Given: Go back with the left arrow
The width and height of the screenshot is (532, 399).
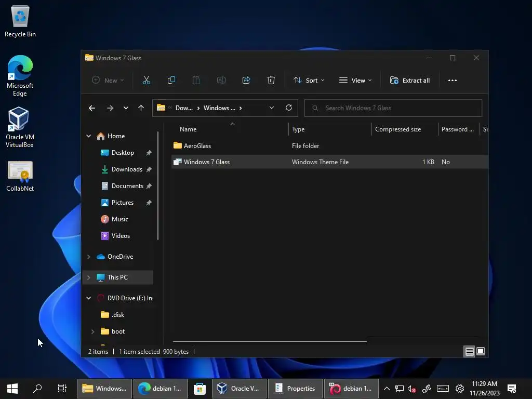Looking at the screenshot, I should (x=92, y=108).
